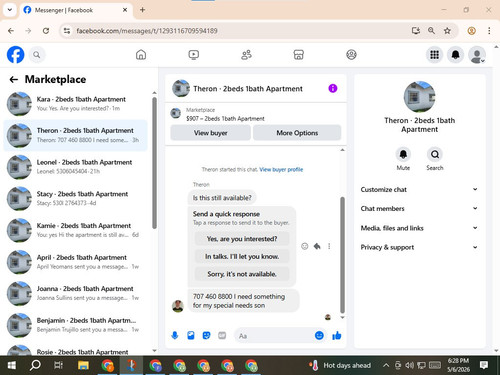This screenshot has width=500, height=375.
Task: Open more options three-dot beside message
Action: click(329, 246)
